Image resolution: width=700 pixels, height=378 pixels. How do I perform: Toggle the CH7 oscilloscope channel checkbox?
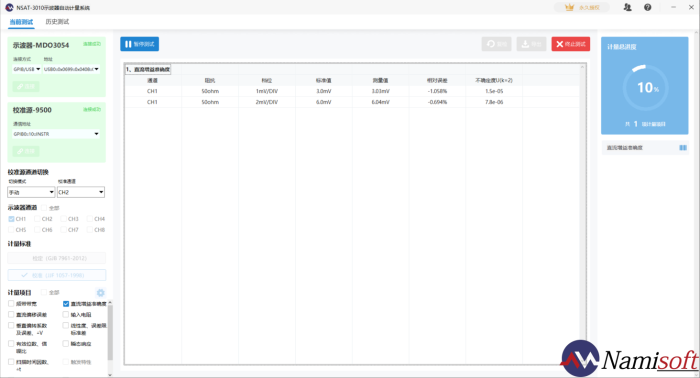coord(63,230)
